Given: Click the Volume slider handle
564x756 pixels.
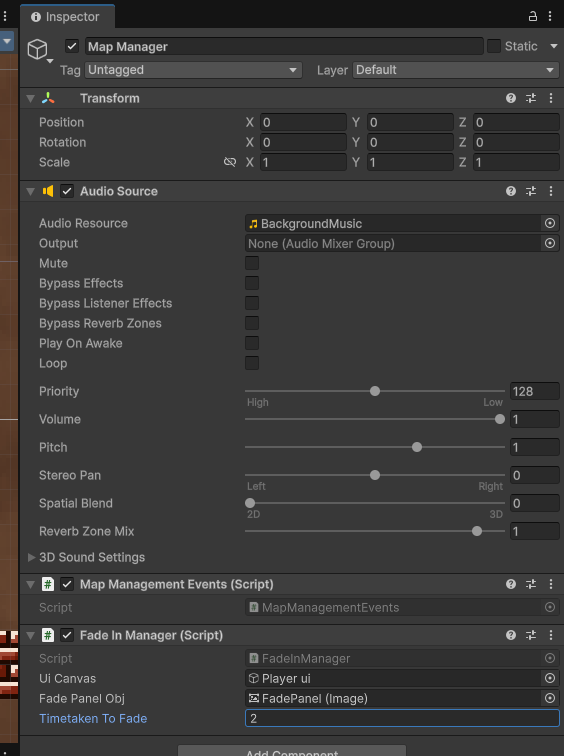Looking at the screenshot, I should [500, 419].
